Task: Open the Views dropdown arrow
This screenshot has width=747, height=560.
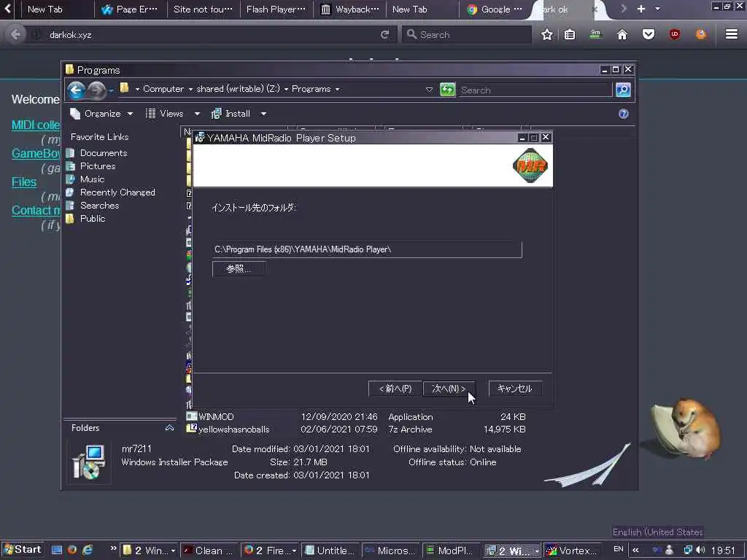Action: click(197, 114)
